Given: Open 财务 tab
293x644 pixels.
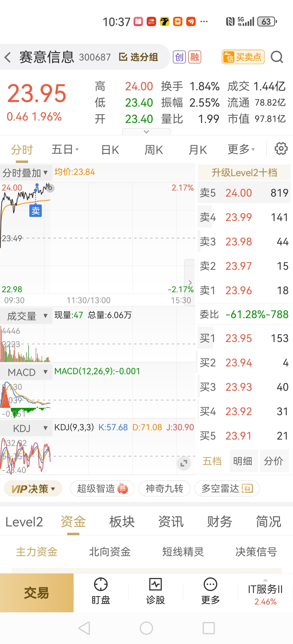Looking at the screenshot, I should click(220, 522).
